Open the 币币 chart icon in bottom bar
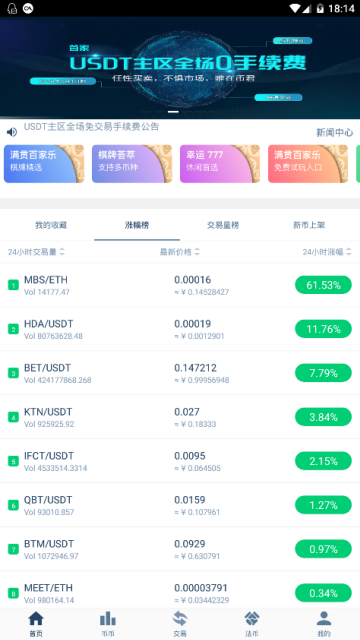Image resolution: width=360 pixels, height=640 pixels. (108, 619)
